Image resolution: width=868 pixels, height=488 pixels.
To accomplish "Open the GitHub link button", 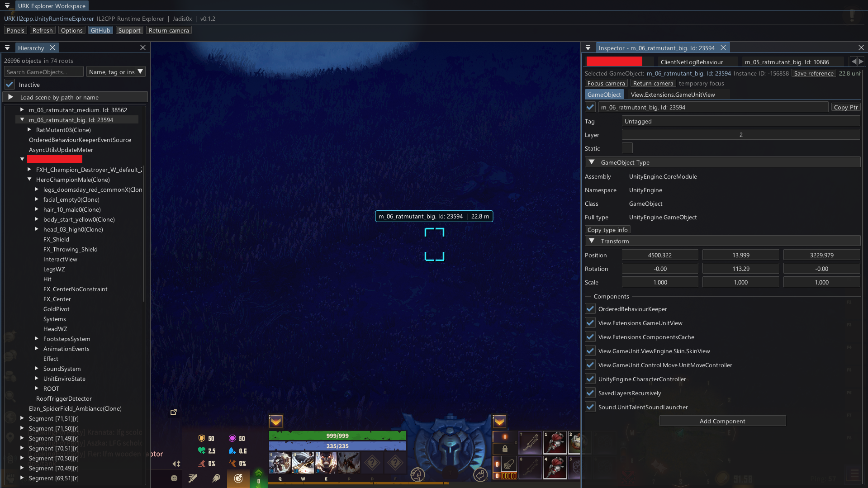I will [x=100, y=30].
